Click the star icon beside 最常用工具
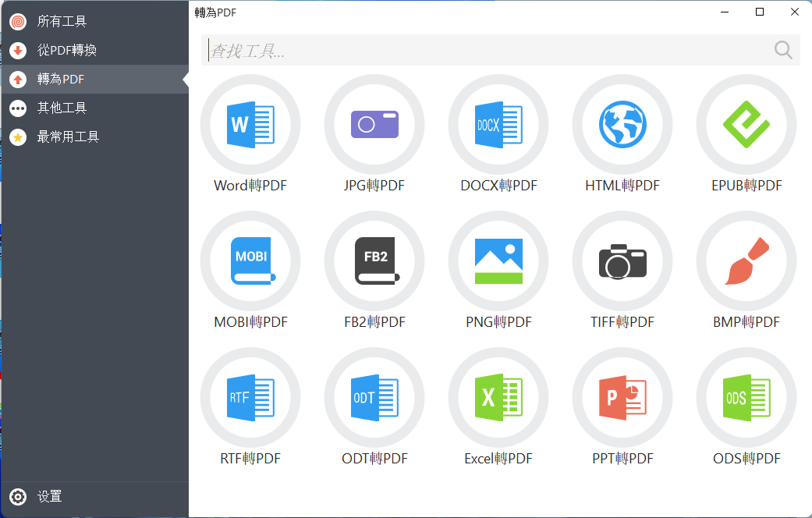 coord(18,137)
